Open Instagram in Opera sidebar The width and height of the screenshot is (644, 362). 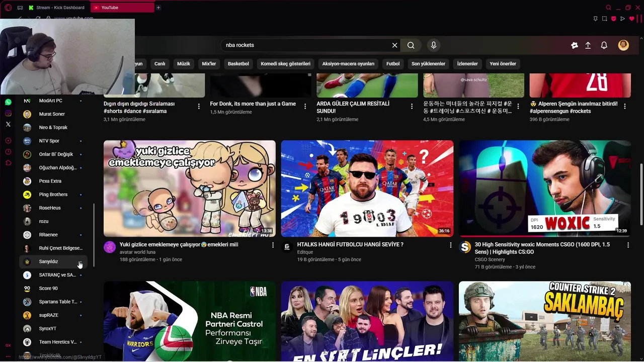tap(8, 113)
